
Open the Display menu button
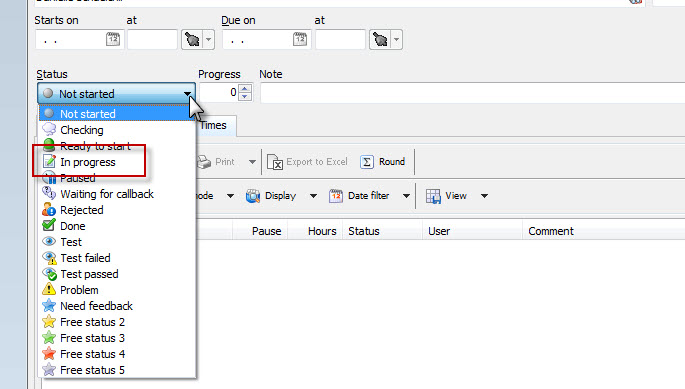pyautogui.click(x=272, y=196)
